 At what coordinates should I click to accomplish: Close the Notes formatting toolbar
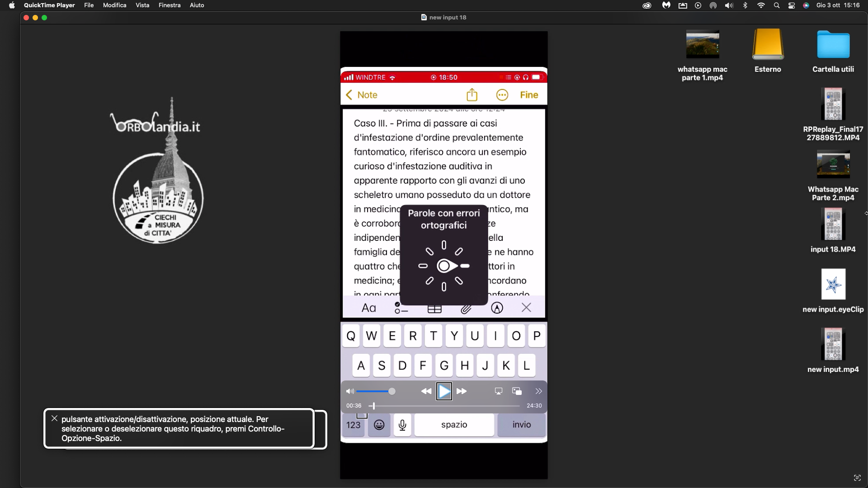pos(526,308)
